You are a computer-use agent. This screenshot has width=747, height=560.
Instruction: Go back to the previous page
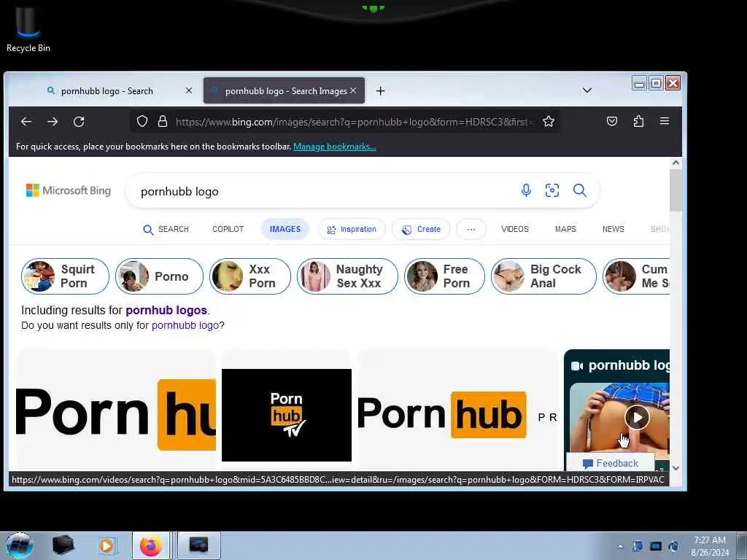[26, 122]
